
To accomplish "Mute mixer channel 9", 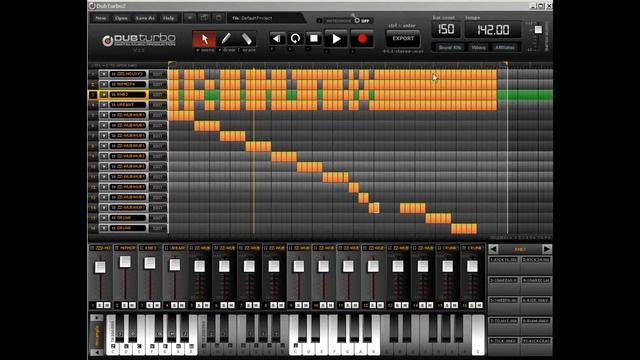I will coord(306,305).
